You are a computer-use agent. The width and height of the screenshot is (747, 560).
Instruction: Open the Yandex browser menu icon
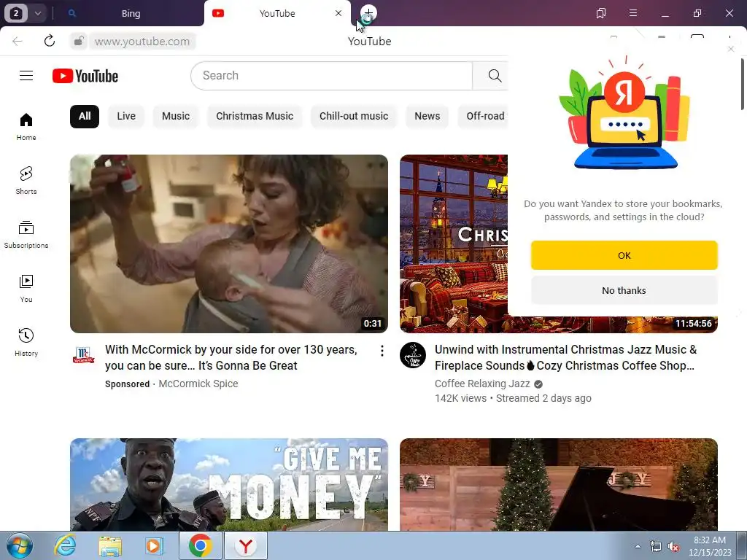[x=633, y=13]
